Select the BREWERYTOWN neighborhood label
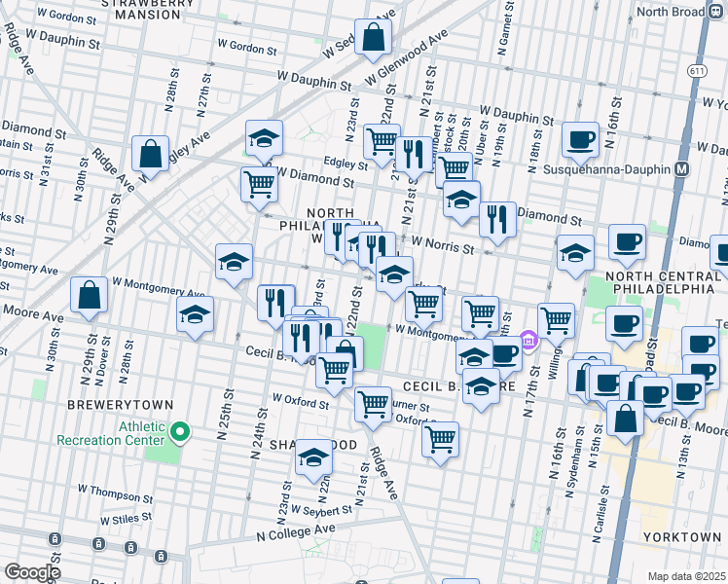 tap(121, 405)
